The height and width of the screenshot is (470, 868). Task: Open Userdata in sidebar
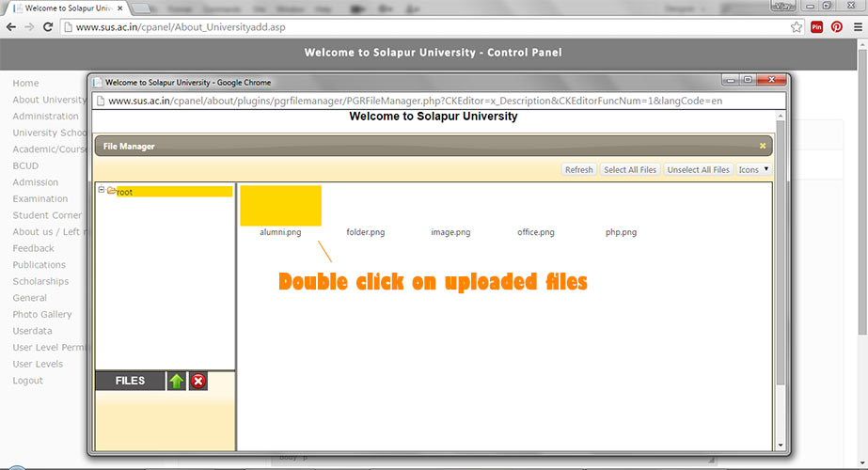[32, 331]
